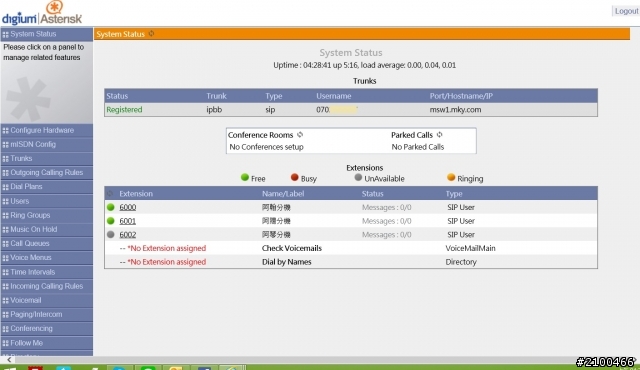Log out using the Logout link

coord(626,11)
